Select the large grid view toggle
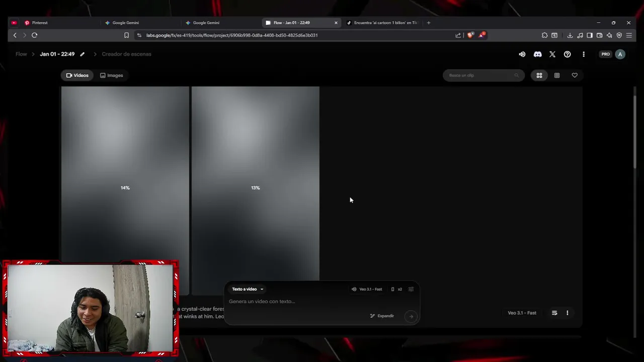This screenshot has width=644, height=362. click(x=539, y=75)
